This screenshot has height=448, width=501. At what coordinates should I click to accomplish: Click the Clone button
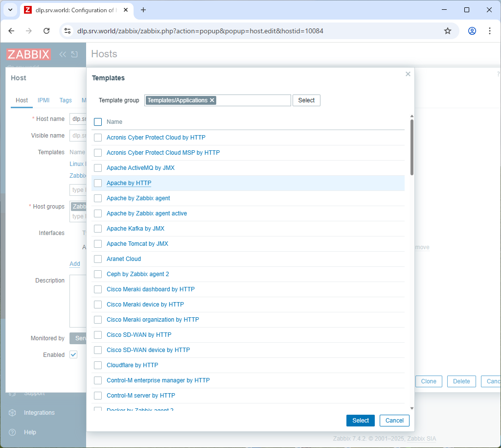429,381
